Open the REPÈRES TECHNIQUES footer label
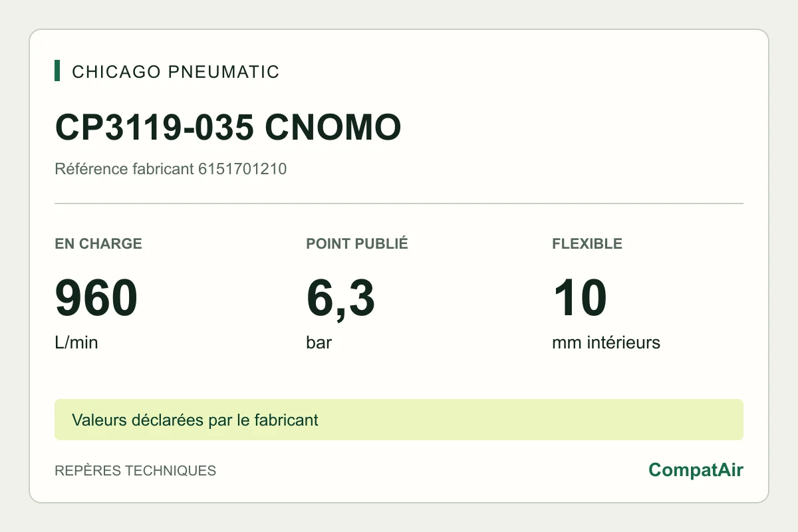Image resolution: width=798 pixels, height=532 pixels. click(x=135, y=471)
